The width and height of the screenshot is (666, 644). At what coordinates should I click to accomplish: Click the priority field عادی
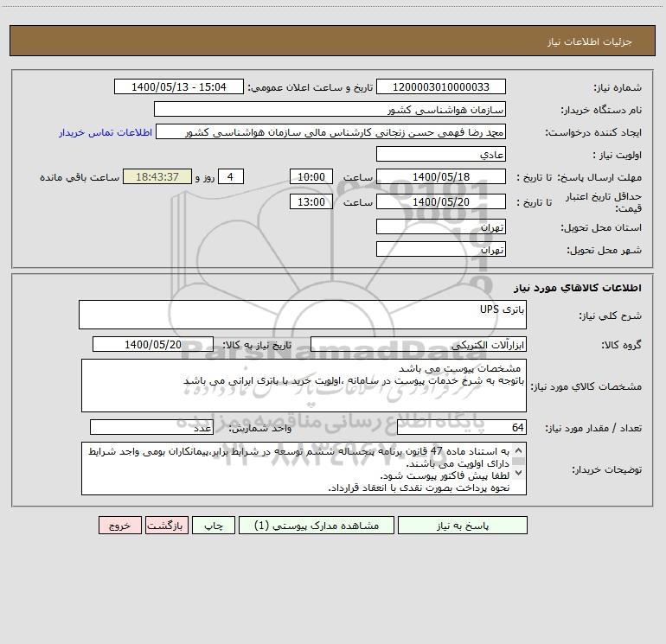click(x=441, y=154)
